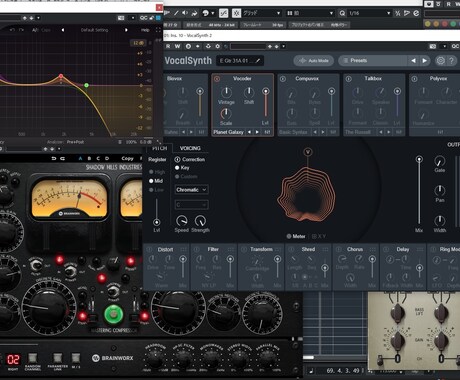Adjust the pitch Lvl slider handle
Image resolution: width=460 pixels, height=380 pixels.
point(156,222)
